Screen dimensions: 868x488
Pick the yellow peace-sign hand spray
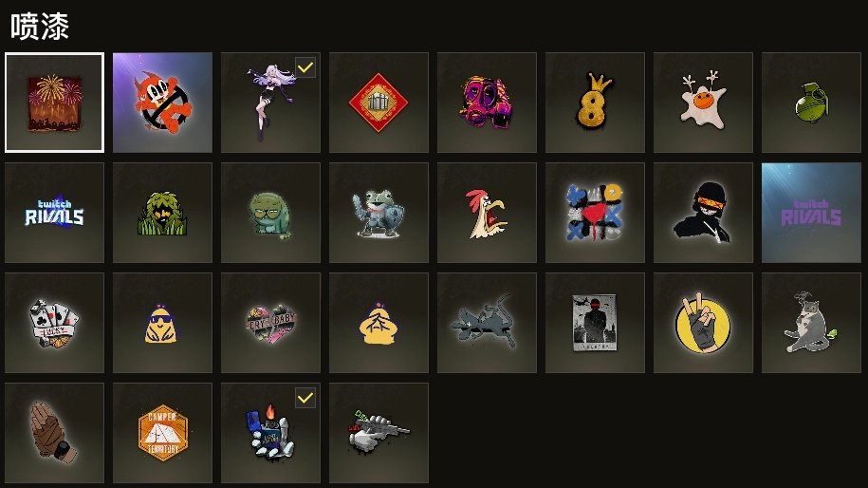click(x=703, y=323)
